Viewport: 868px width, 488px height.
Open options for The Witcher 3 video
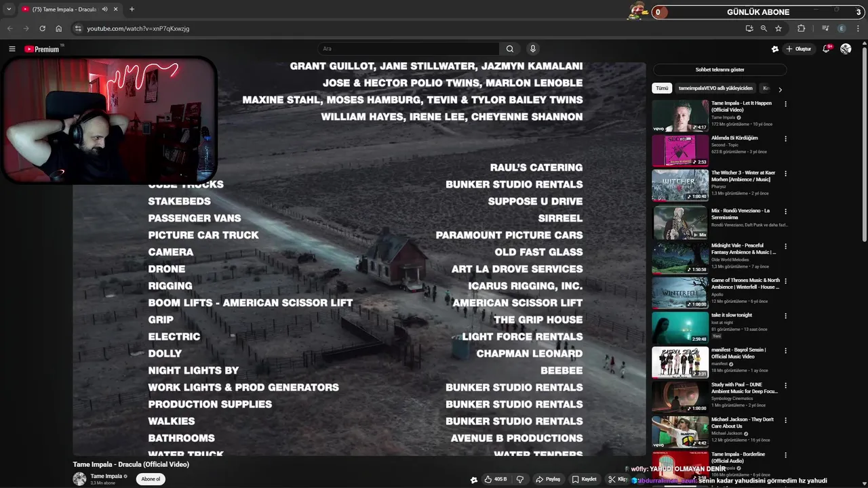click(785, 174)
